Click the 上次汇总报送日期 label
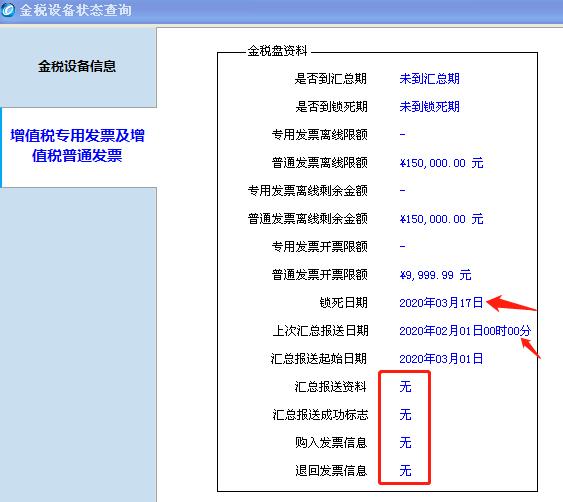 pyautogui.click(x=320, y=331)
